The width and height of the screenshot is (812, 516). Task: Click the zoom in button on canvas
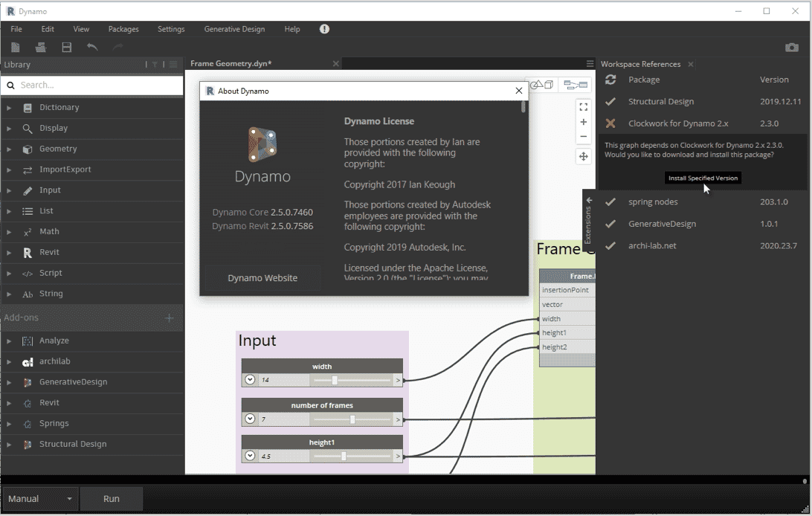584,121
